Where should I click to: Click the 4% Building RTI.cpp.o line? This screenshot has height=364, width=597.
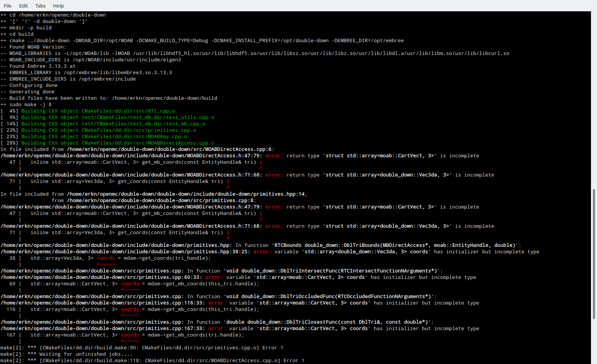tap(88, 111)
